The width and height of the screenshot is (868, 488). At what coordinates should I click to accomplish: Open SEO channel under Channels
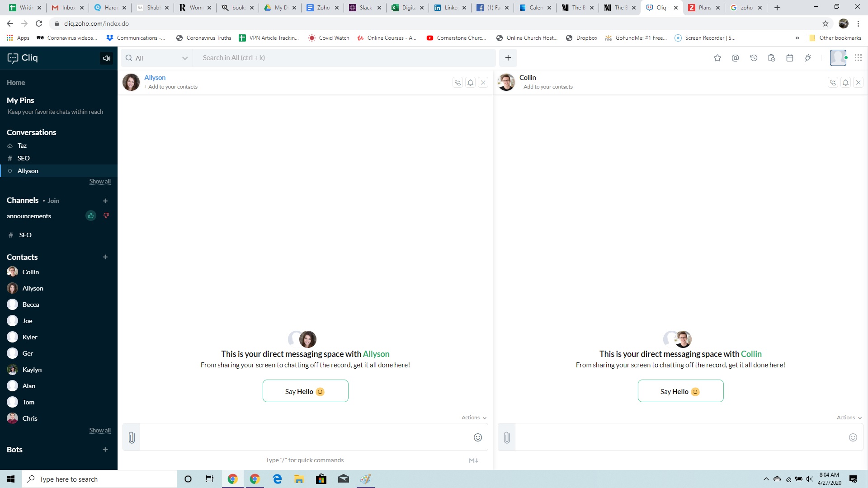(x=59, y=235)
